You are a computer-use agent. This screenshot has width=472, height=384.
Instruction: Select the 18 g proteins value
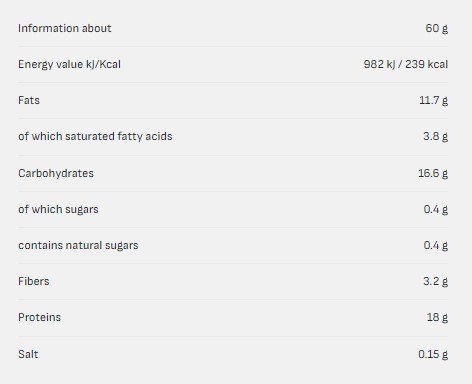[437, 317]
